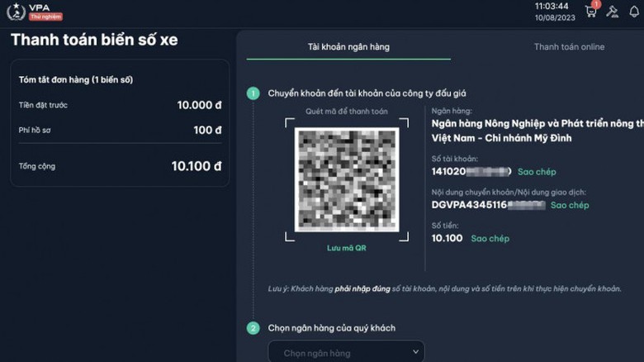Switch to "Tài khoản ngân hàng" tab
This screenshot has height=362, width=644.
[x=348, y=47]
